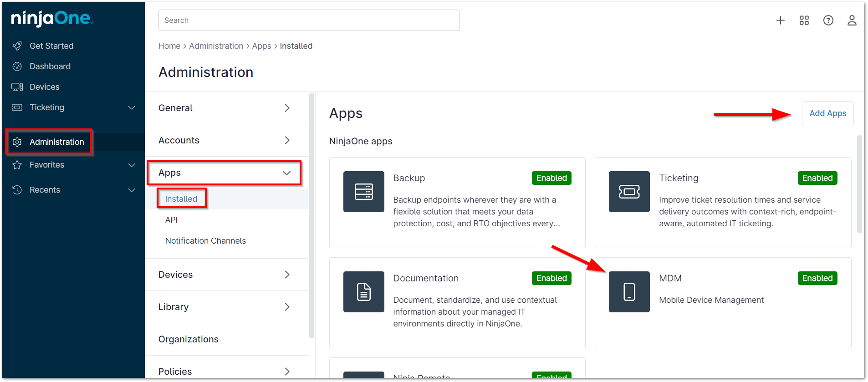Open the apps grid icon
This screenshot has width=868, height=382.
(x=804, y=20)
